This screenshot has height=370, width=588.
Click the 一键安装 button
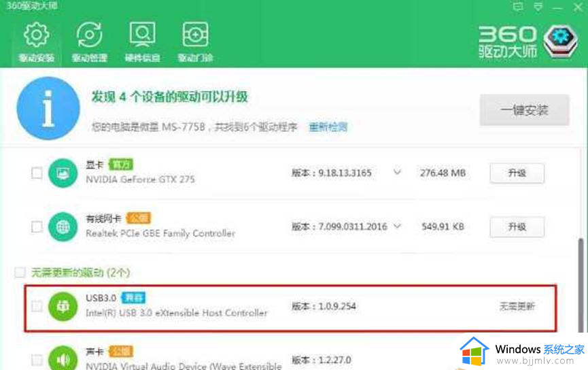pos(524,110)
